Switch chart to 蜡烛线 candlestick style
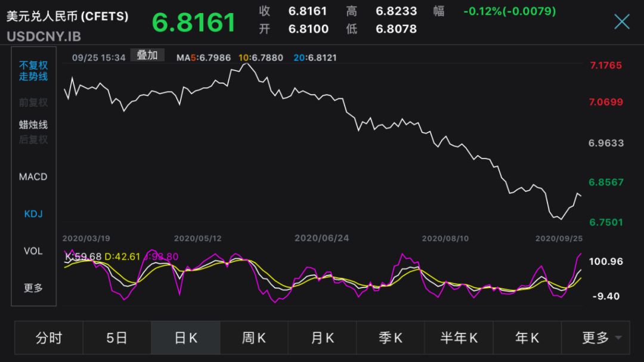 pos(33,125)
